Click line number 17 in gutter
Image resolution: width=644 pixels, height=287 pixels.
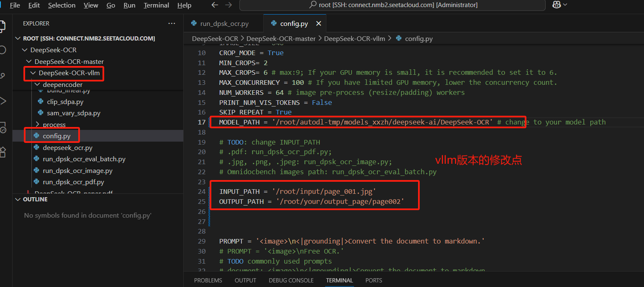point(202,122)
